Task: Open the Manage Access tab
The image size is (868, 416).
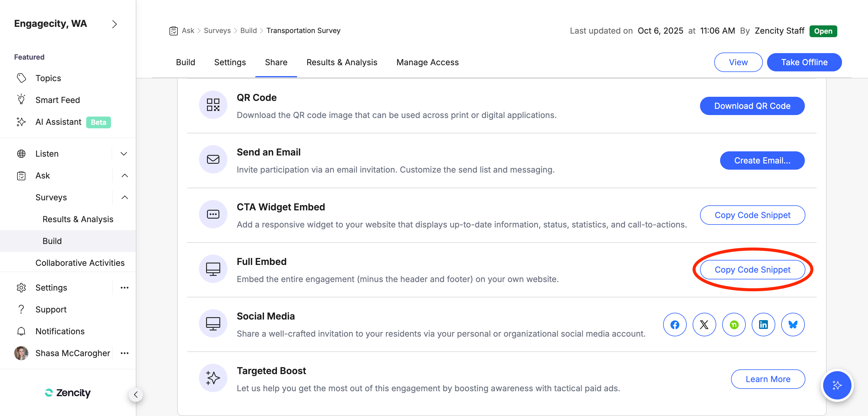Action: coord(427,62)
